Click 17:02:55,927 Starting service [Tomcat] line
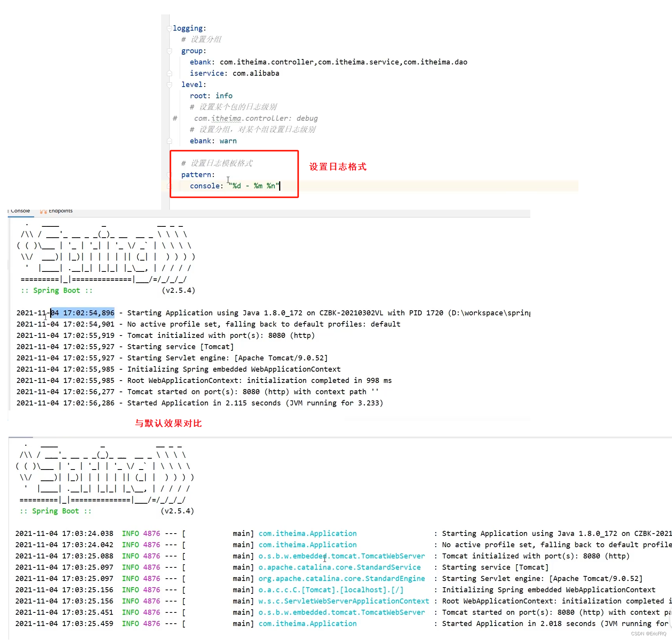 click(125, 347)
